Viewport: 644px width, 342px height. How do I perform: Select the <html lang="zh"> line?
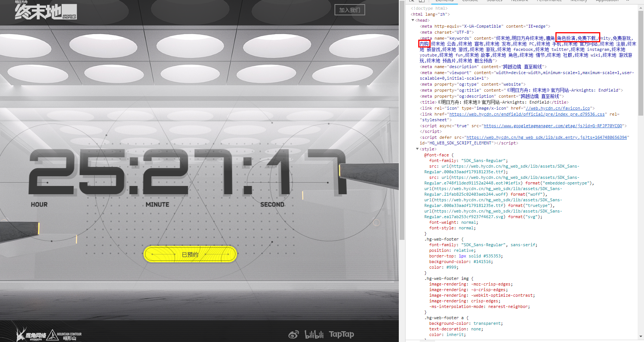click(x=430, y=14)
